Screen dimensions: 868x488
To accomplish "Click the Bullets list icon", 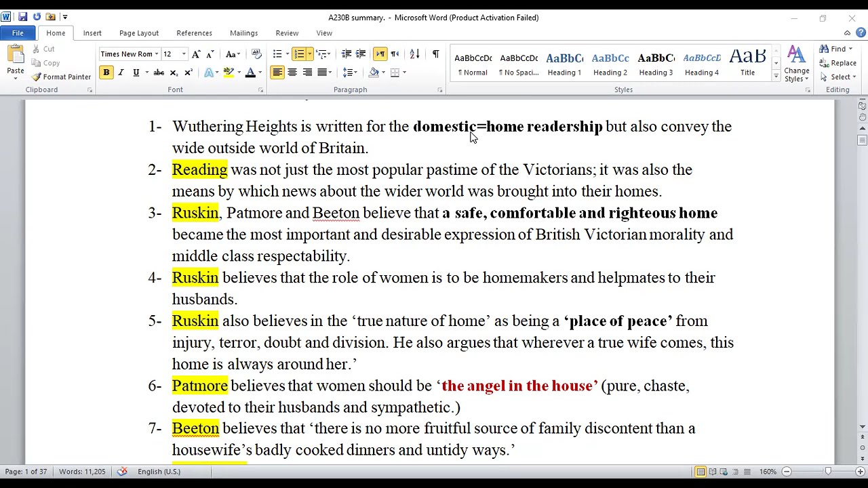I will pyautogui.click(x=277, y=54).
